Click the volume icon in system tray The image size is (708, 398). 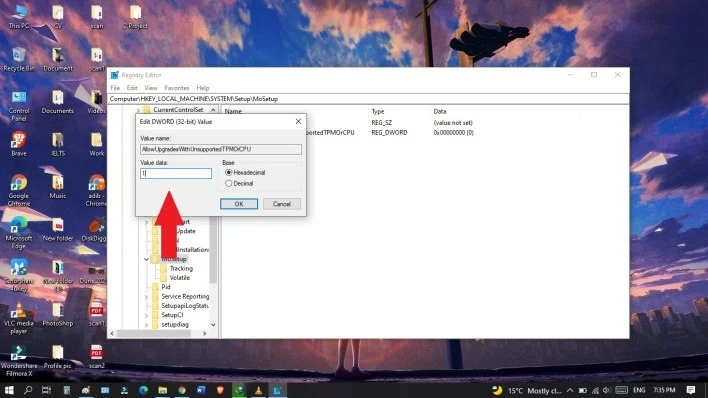click(x=606, y=390)
